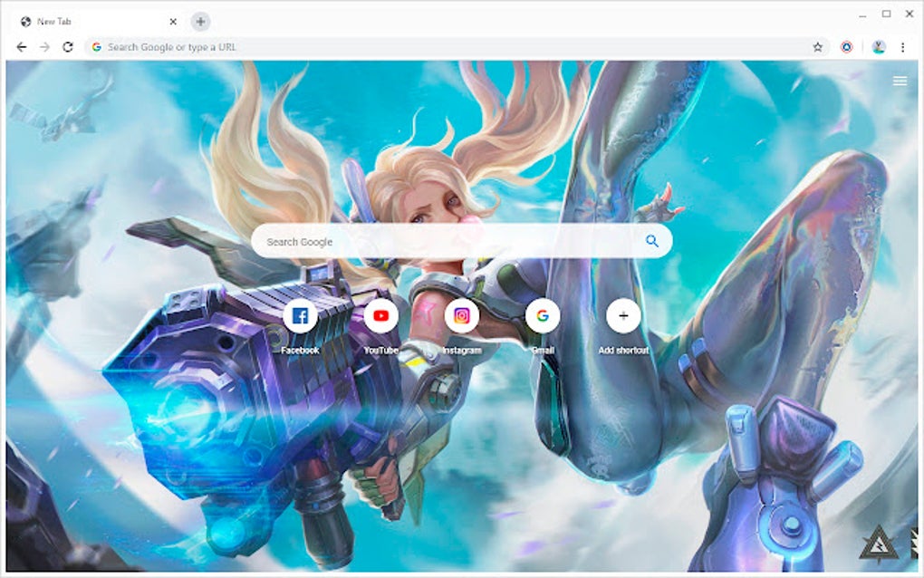The width and height of the screenshot is (924, 578).
Task: Click the forward navigation arrow
Action: (44, 47)
